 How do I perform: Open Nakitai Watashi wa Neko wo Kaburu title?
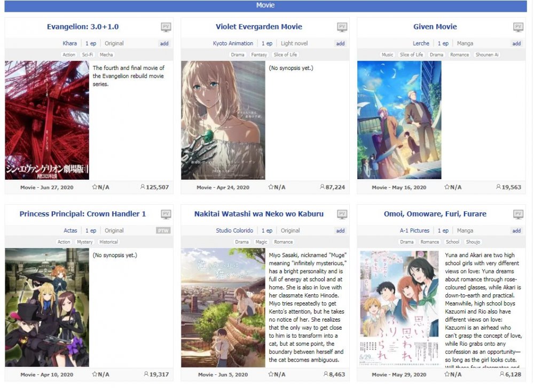[259, 214]
